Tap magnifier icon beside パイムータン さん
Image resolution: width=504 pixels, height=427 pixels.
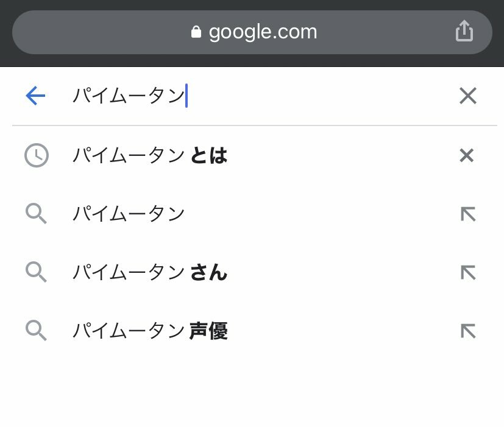[37, 272]
